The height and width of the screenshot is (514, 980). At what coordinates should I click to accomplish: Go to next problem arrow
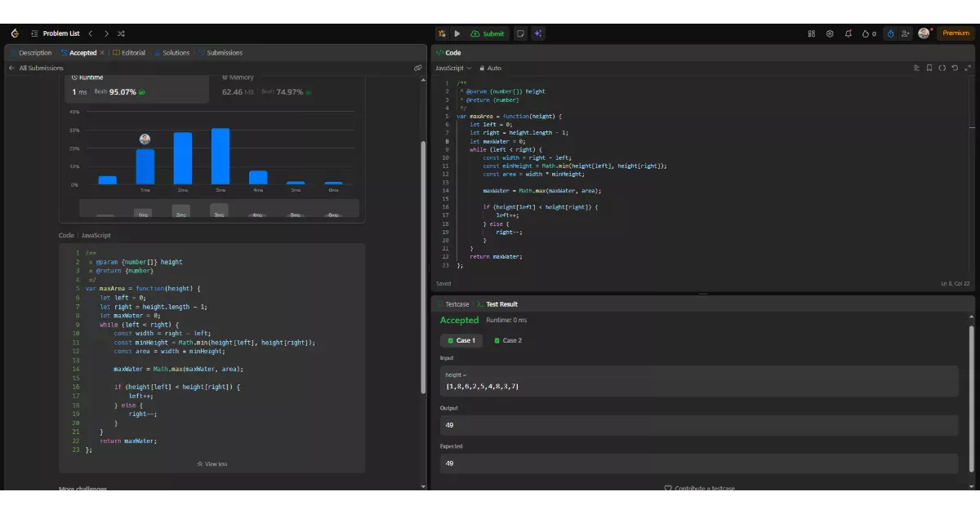click(x=105, y=33)
